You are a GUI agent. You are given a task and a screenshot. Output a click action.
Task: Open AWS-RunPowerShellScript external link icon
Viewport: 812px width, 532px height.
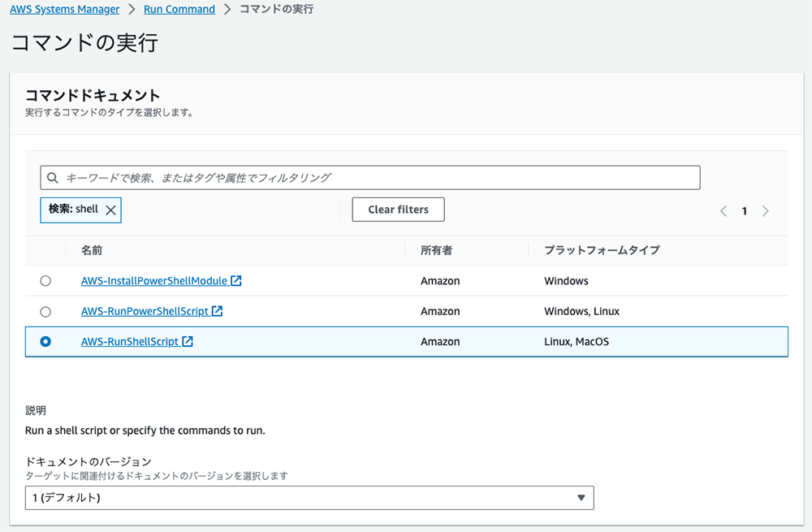click(218, 311)
